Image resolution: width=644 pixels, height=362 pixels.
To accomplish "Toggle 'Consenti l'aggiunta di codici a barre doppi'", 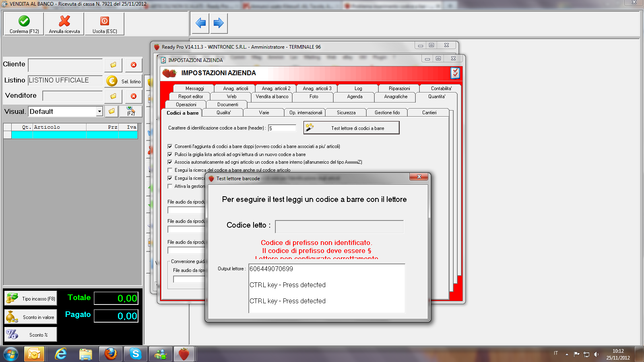I will [x=170, y=146].
